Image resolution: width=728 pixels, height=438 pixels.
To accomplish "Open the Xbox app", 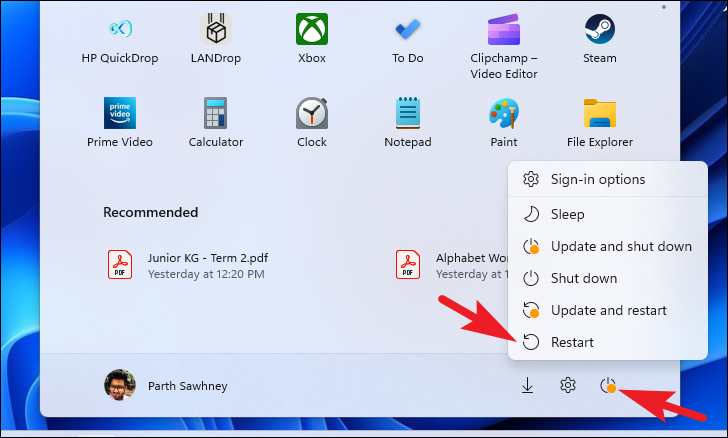I will click(x=312, y=40).
